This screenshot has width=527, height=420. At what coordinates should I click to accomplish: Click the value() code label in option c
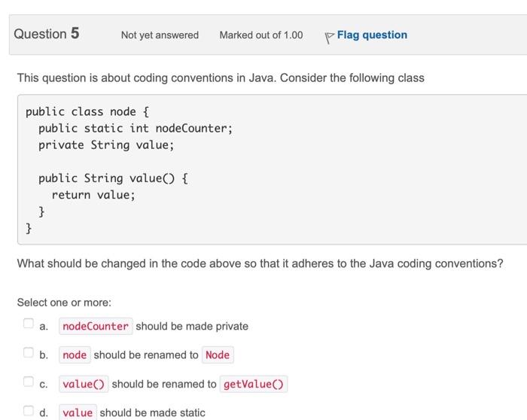(x=84, y=384)
